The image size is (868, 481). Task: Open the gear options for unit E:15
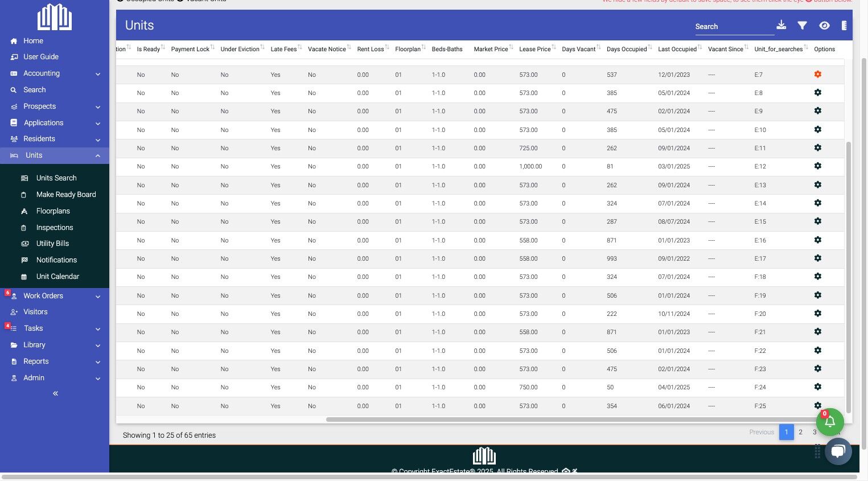pos(817,221)
